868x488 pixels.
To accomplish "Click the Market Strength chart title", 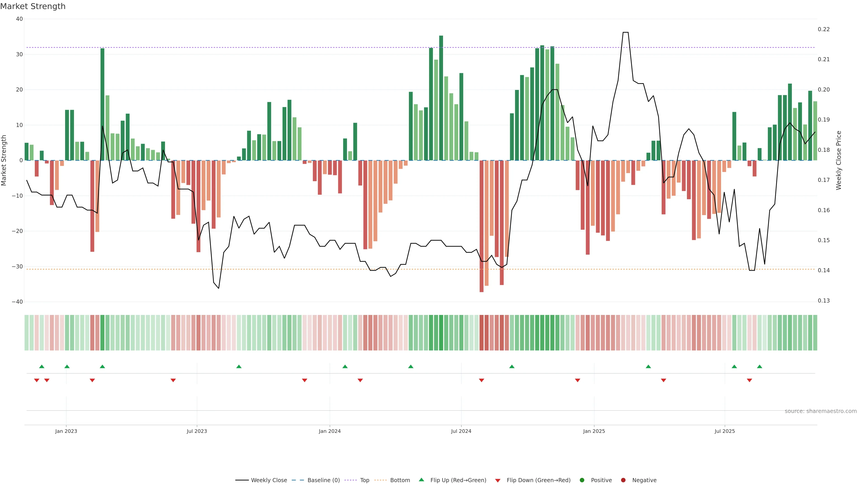I will [33, 6].
